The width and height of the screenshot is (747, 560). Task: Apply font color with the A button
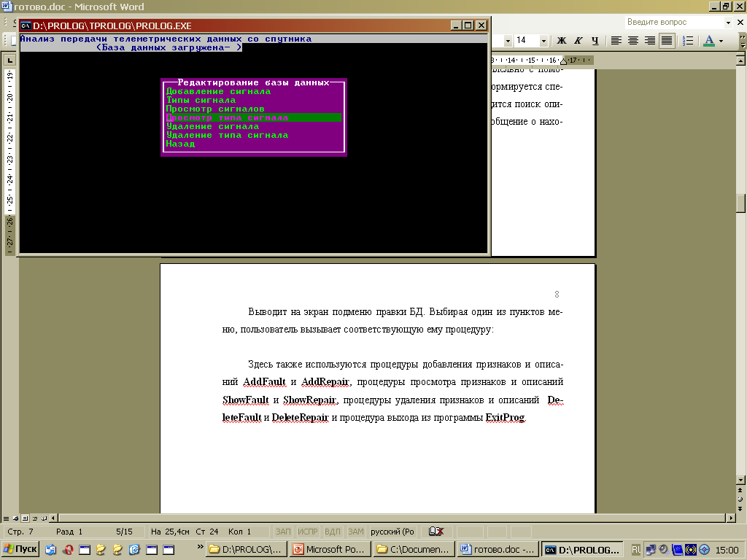click(x=709, y=41)
